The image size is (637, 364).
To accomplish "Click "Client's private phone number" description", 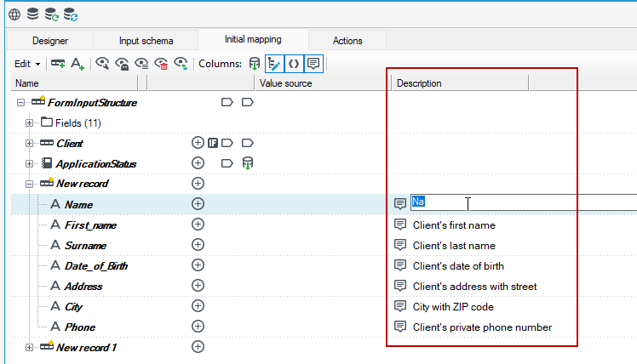I will (x=482, y=327).
